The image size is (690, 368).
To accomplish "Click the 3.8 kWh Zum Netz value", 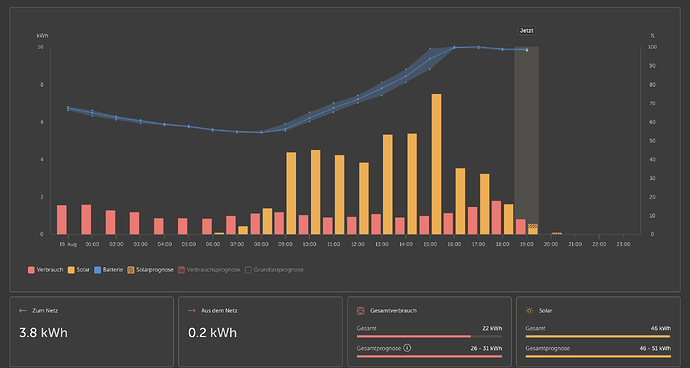I will pyautogui.click(x=44, y=333).
